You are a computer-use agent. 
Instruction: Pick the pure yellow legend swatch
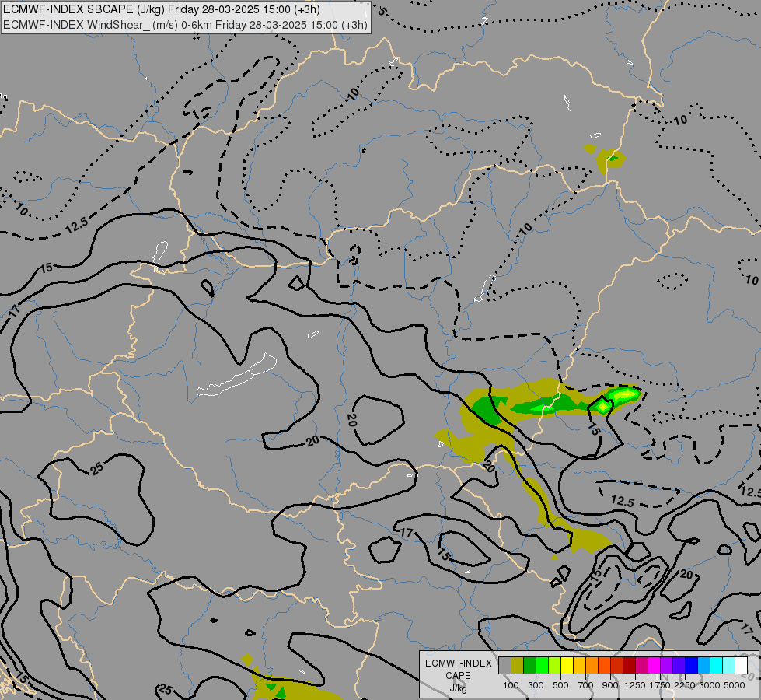pos(567,666)
